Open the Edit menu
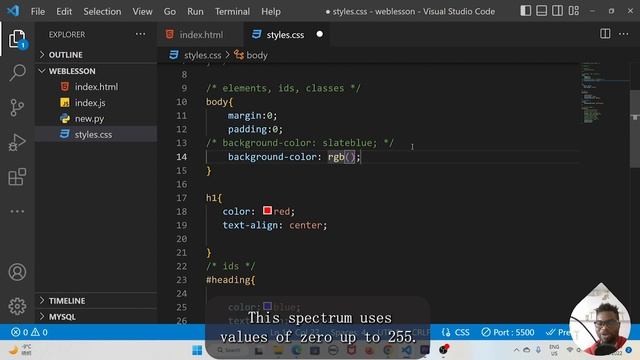640x360 pixels. pyautogui.click(x=64, y=11)
